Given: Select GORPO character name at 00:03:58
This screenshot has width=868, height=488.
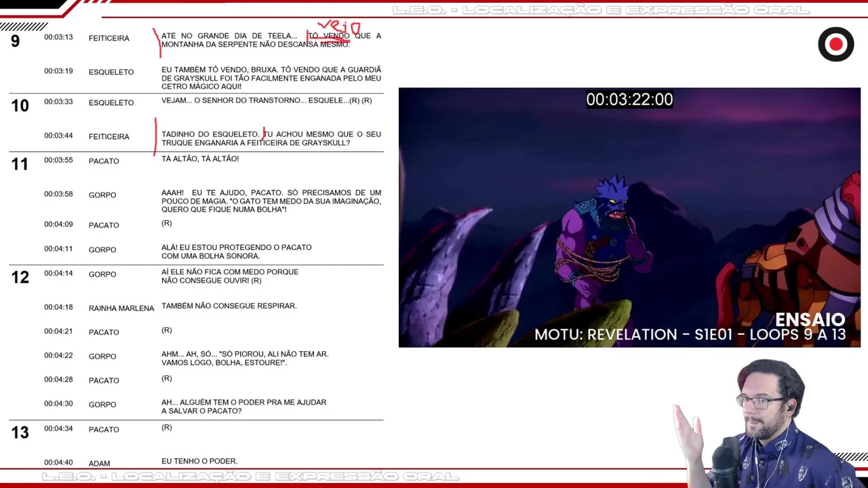Looking at the screenshot, I should pos(102,195).
